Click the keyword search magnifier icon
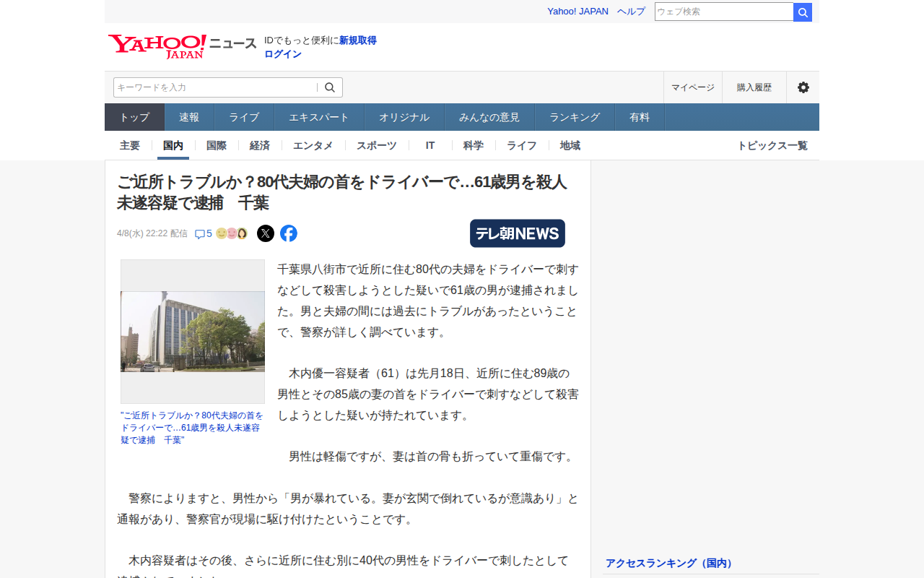This screenshot has width=924, height=578. click(x=330, y=87)
